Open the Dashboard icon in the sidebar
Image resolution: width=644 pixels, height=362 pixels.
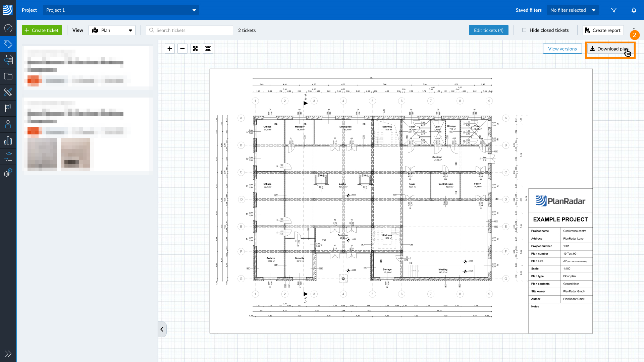tap(8, 28)
